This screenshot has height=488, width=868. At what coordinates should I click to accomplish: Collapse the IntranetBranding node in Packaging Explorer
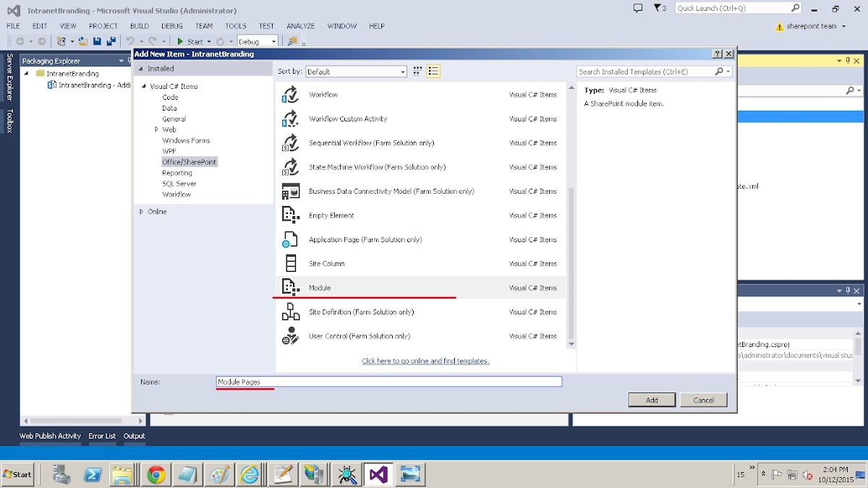point(27,74)
